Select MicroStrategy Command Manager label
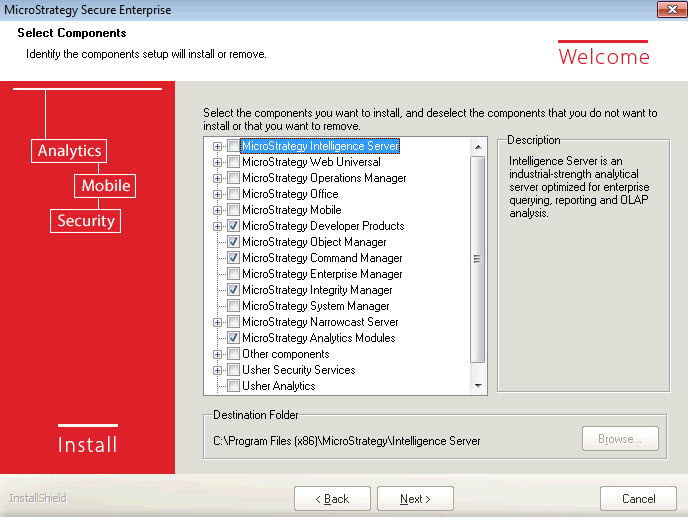The height and width of the screenshot is (517, 688). click(x=322, y=258)
